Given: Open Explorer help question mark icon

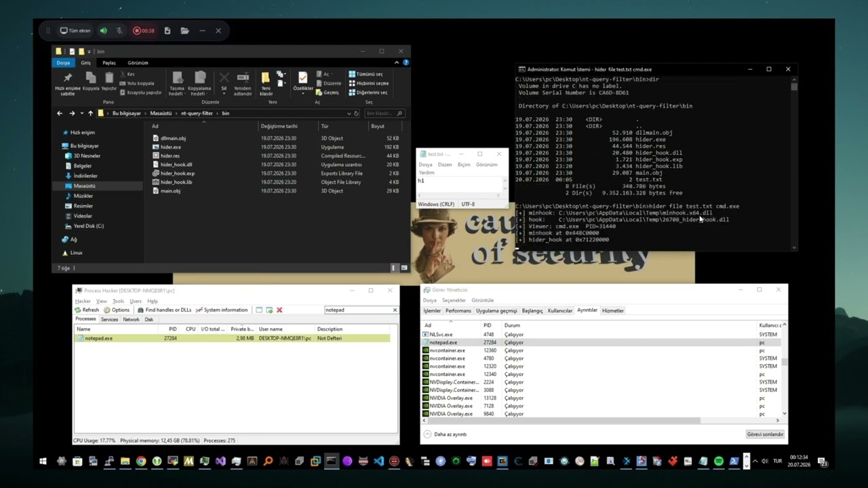Looking at the screenshot, I should (406, 62).
